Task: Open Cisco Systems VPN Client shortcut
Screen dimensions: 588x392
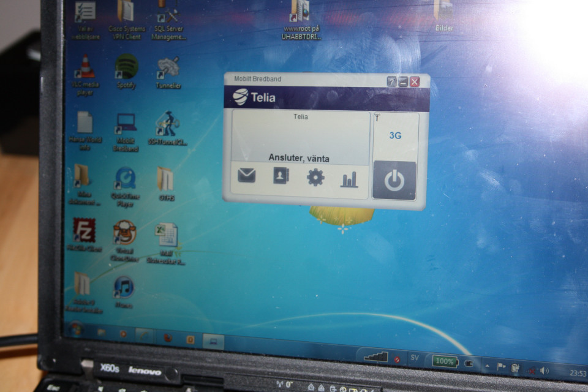Action: coord(125,12)
